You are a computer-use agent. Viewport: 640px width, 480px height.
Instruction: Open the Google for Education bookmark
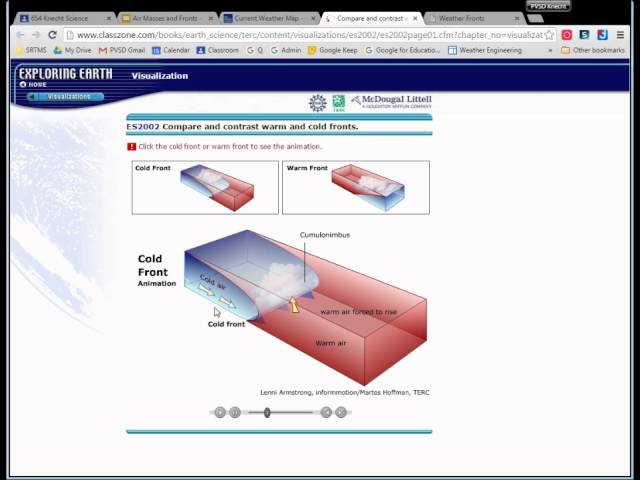click(x=403, y=50)
